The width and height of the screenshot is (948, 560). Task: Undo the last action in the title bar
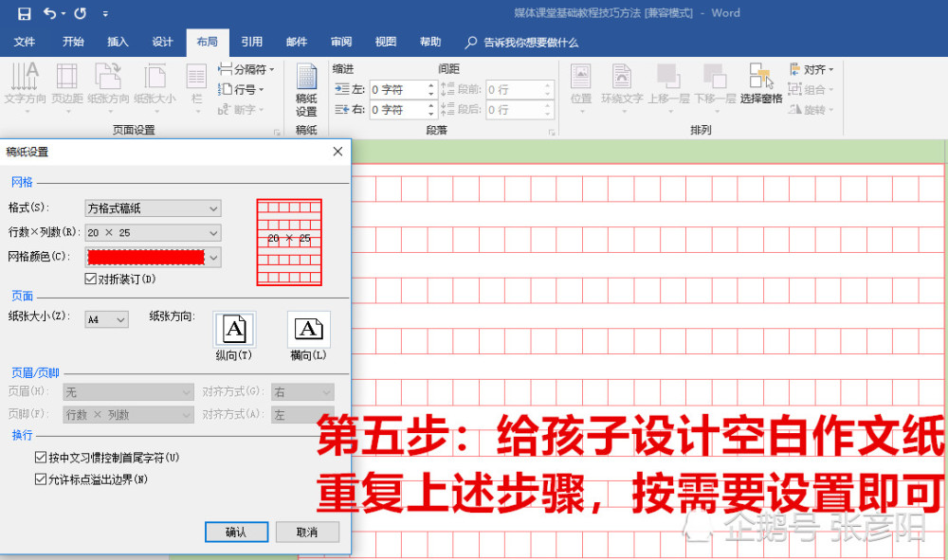(x=50, y=13)
